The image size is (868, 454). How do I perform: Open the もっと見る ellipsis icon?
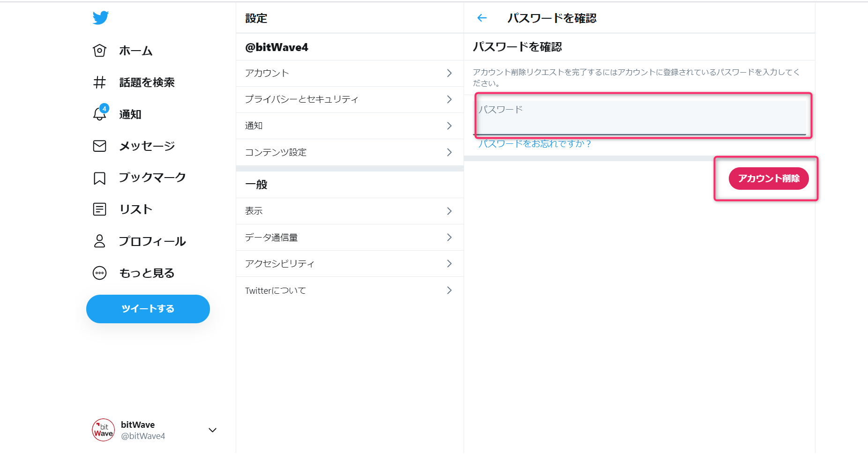99,273
